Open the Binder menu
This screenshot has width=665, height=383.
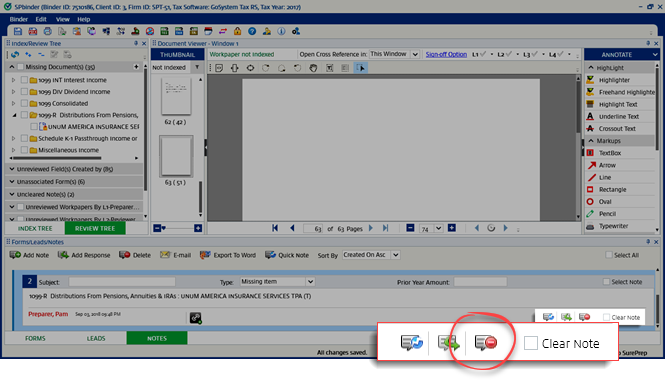(x=19, y=19)
